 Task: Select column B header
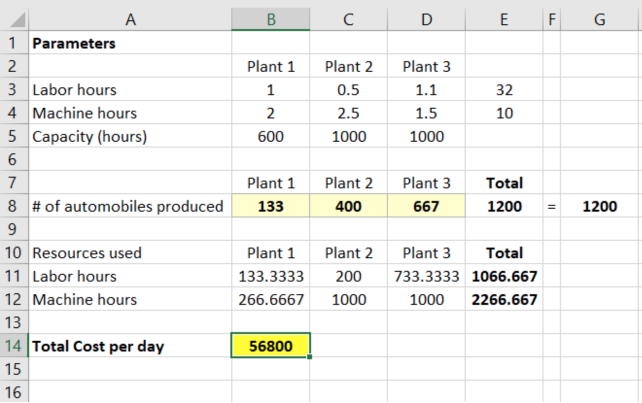(271, 19)
